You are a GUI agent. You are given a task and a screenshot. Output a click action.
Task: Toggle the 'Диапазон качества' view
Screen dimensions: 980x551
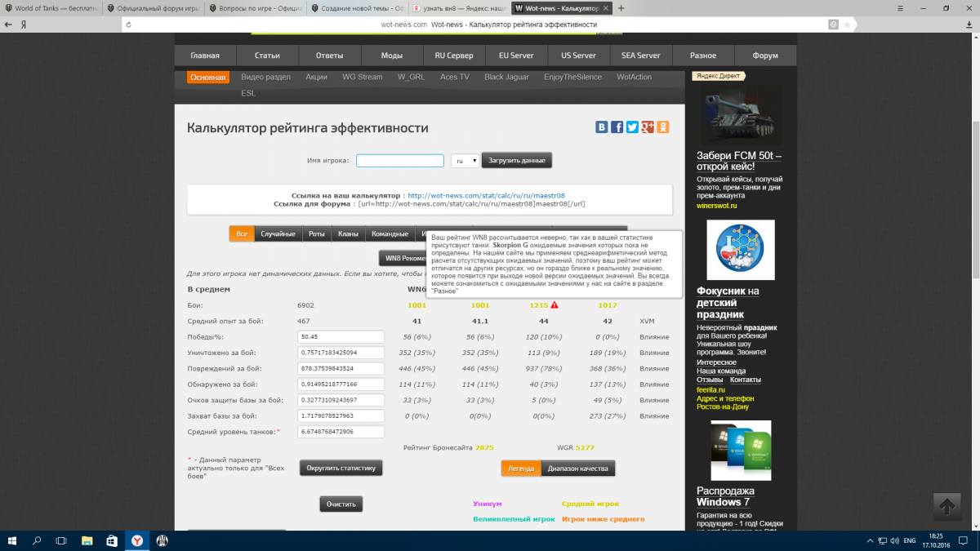click(x=578, y=469)
